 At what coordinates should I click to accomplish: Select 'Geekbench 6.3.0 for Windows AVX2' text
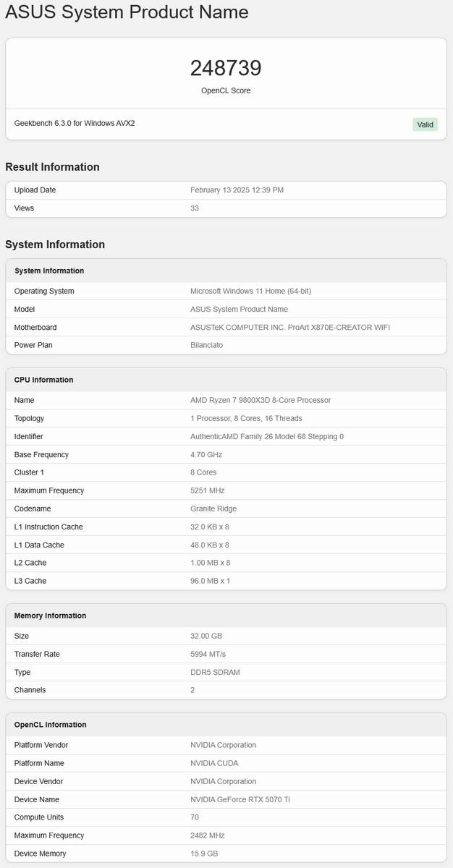click(x=75, y=123)
